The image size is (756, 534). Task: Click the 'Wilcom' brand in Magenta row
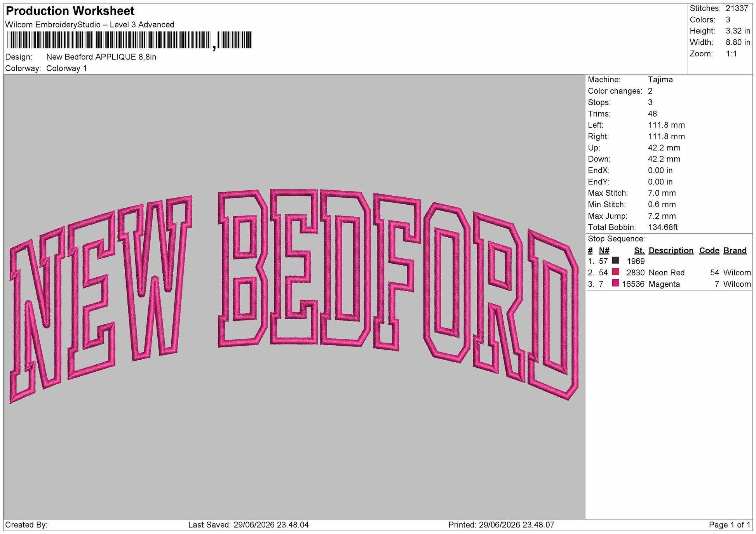pos(737,284)
